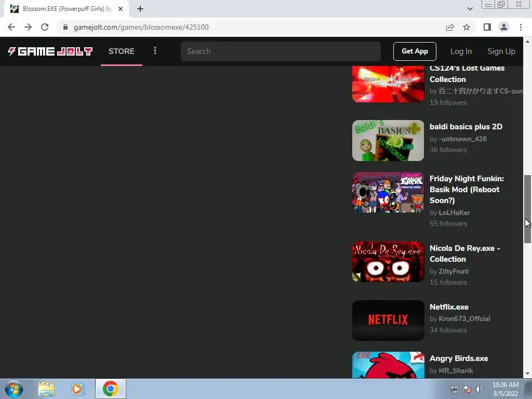Viewport: 532px width, 399px height.
Task: Toggle the browser side panel icon
Action: [487, 27]
